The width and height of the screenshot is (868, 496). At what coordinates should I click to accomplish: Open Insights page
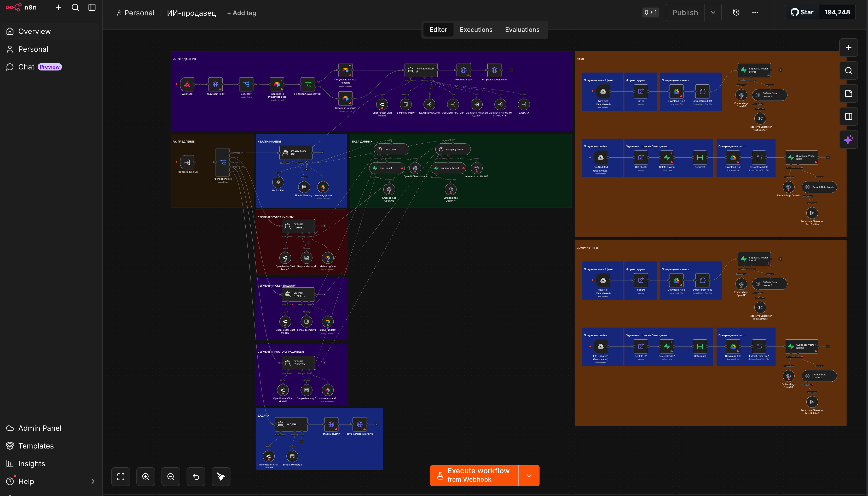pyautogui.click(x=50, y=464)
